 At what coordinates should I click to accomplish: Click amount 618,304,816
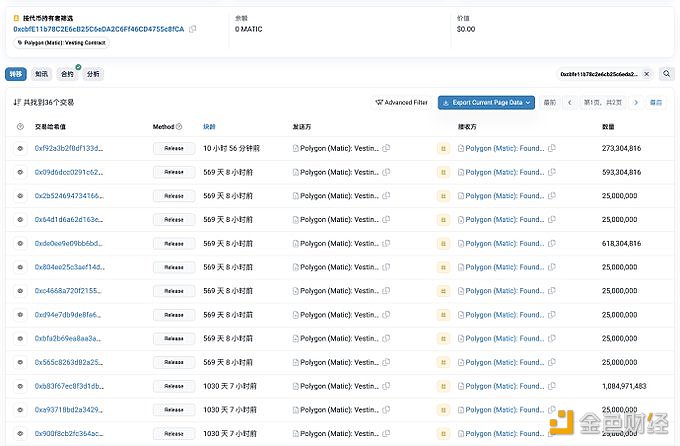point(621,243)
